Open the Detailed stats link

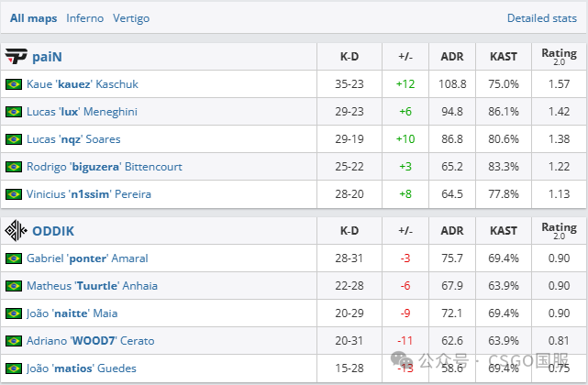coord(542,18)
